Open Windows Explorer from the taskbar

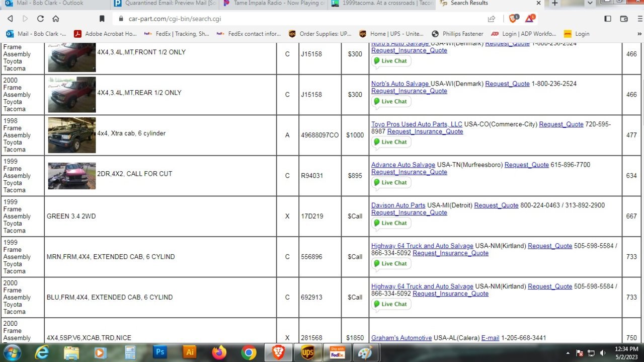point(71,352)
